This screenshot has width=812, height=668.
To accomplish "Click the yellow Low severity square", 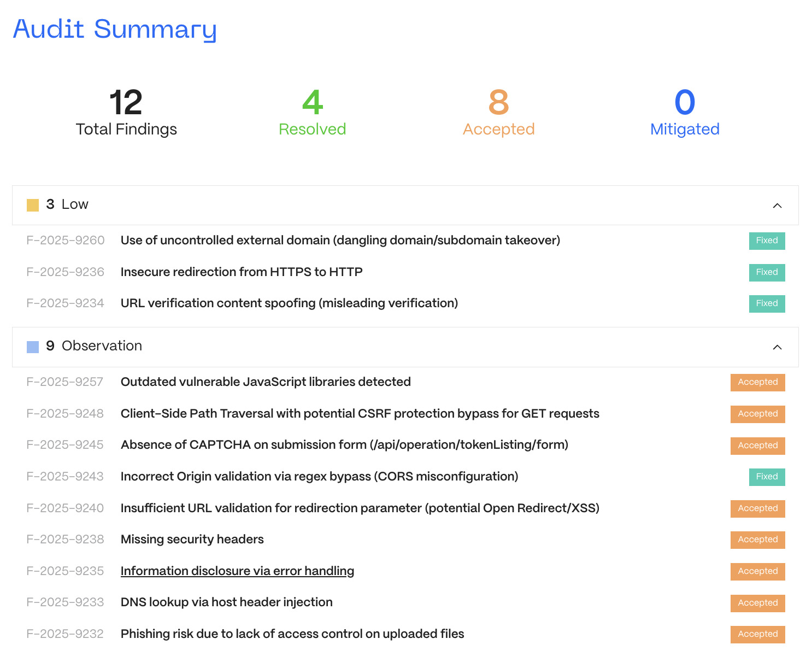I will pos(33,205).
